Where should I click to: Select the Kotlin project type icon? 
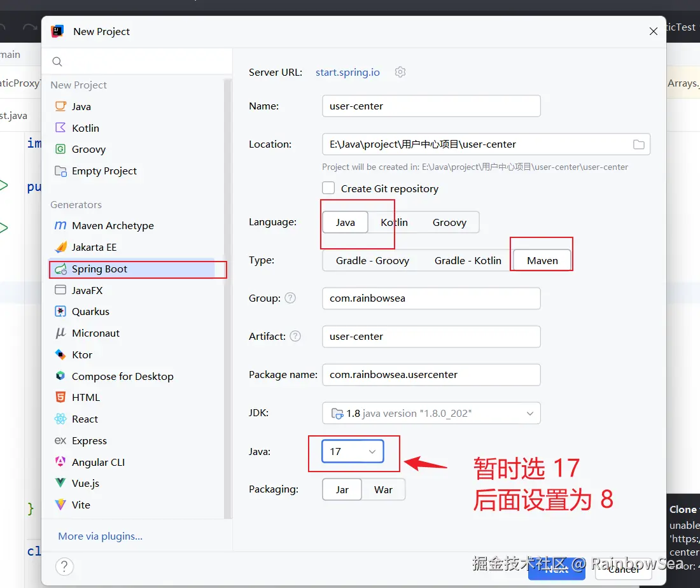[x=60, y=128]
